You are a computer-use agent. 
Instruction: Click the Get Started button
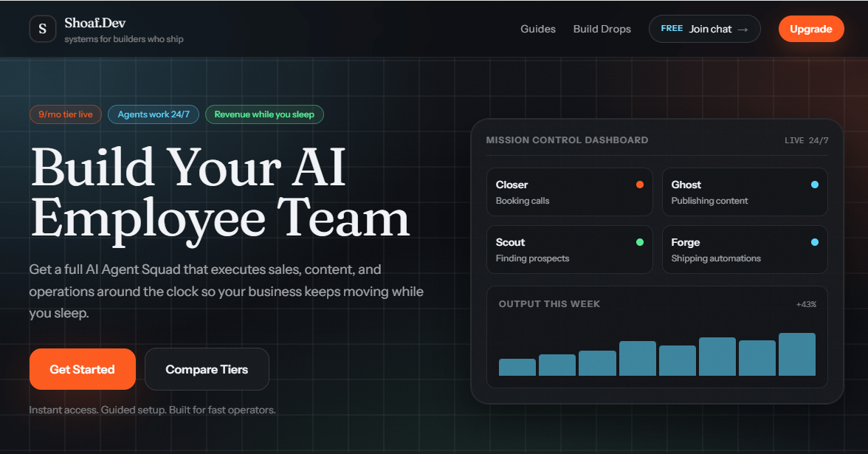(82, 368)
